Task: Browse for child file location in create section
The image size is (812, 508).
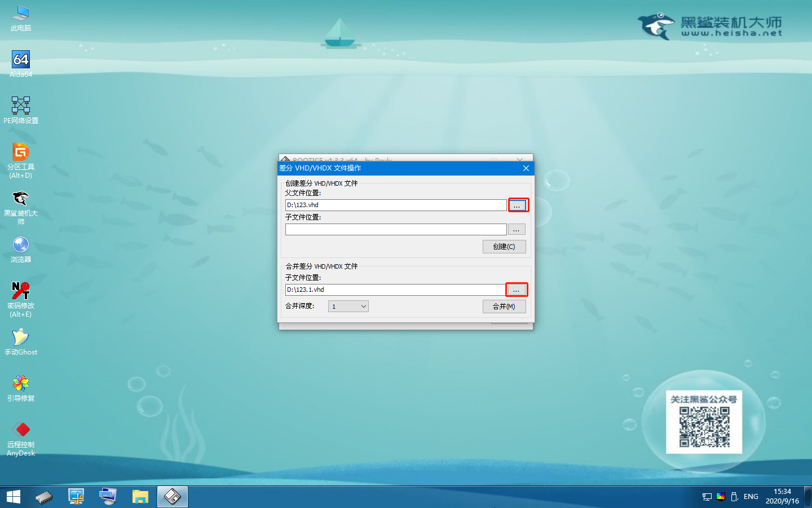Action: tap(517, 229)
